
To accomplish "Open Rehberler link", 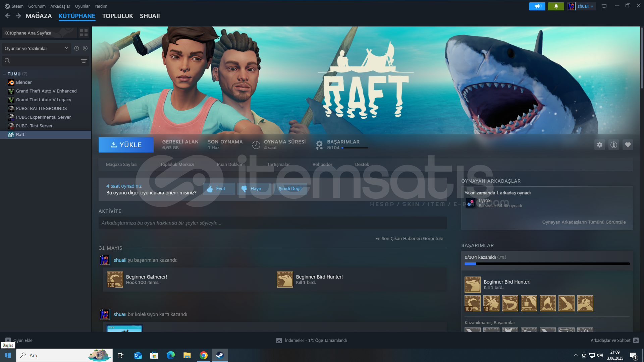I will 322,164.
